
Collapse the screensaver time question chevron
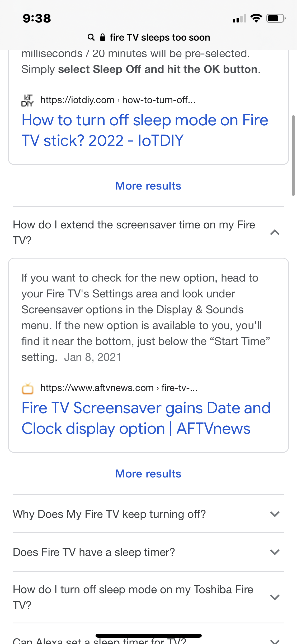point(275,232)
